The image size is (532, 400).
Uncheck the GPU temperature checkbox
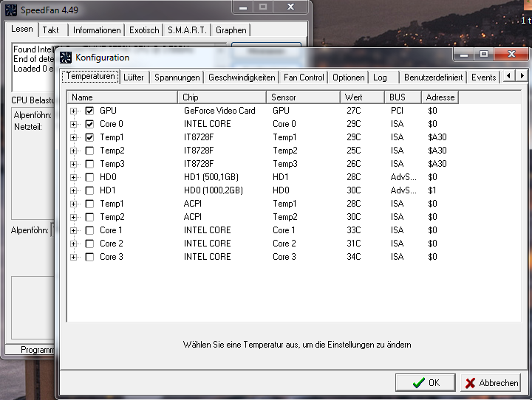pyautogui.click(x=89, y=111)
